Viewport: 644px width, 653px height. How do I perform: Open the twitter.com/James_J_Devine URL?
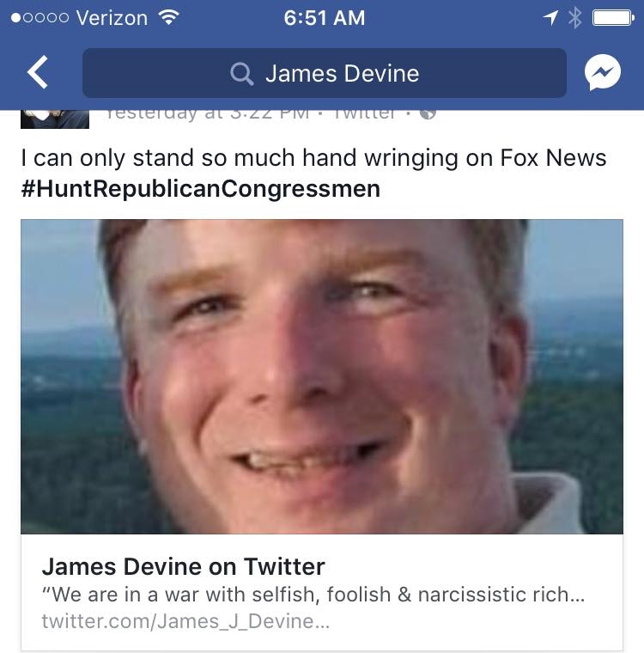point(185,621)
